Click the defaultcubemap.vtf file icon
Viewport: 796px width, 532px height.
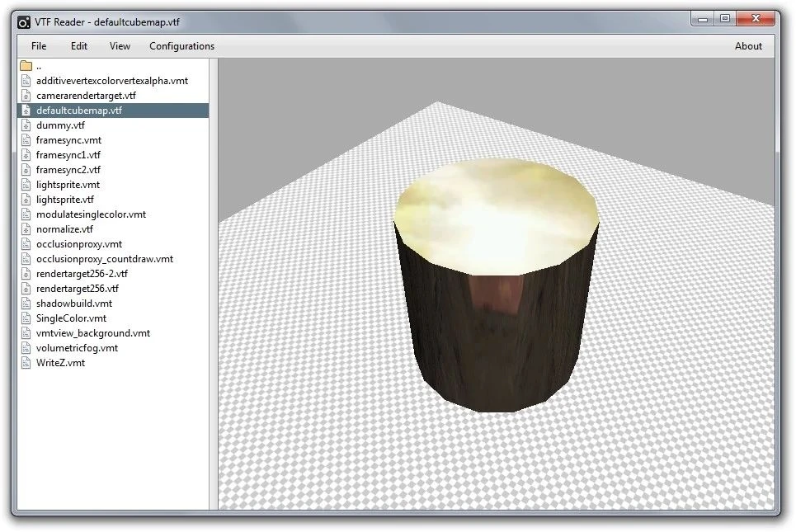tap(26, 111)
